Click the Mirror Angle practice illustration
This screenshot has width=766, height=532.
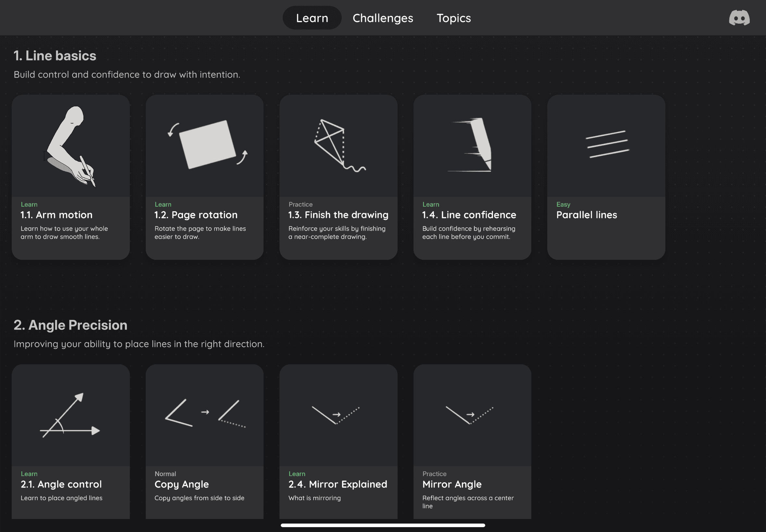pyautogui.click(x=469, y=415)
